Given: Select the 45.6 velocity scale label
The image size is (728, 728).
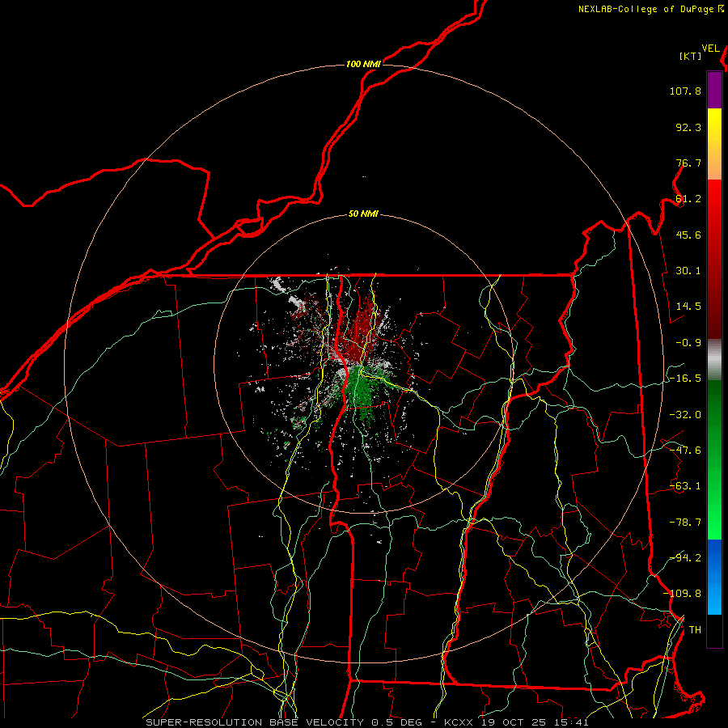Looking at the screenshot, I should [688, 235].
